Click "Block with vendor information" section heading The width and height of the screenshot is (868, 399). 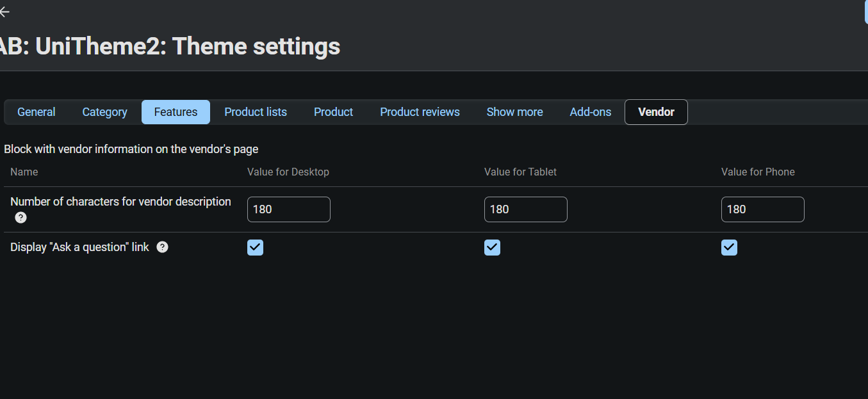click(x=131, y=149)
